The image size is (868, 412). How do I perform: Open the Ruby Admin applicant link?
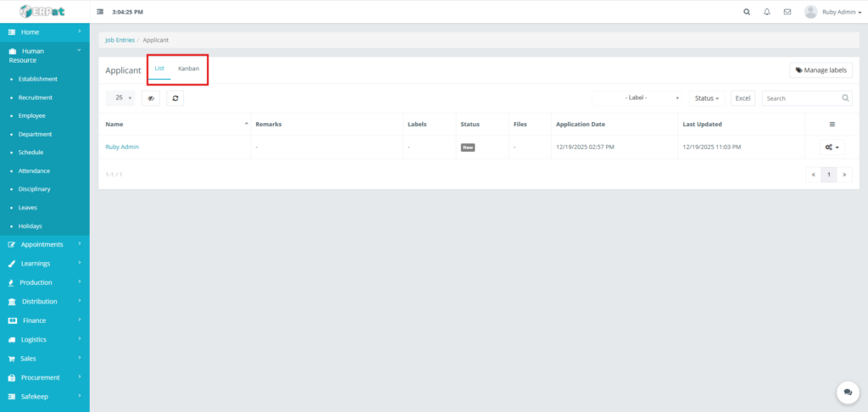click(x=122, y=147)
